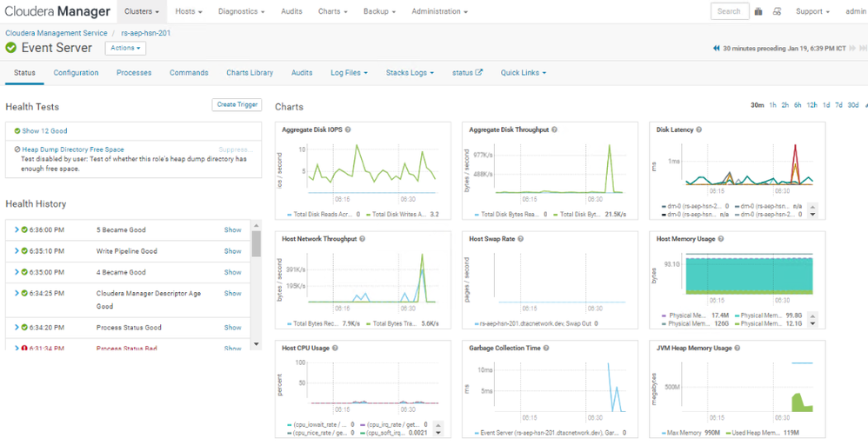Open the Clusters menu in top navigation

(142, 11)
